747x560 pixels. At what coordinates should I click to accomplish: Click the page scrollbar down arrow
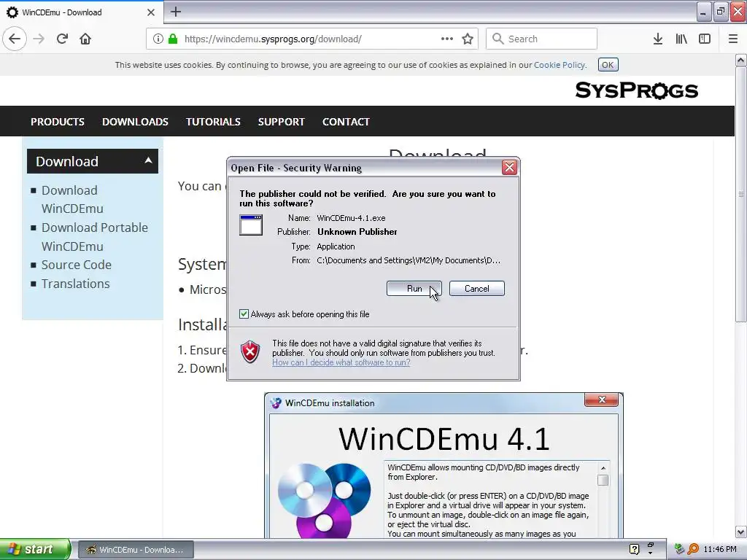point(741,532)
